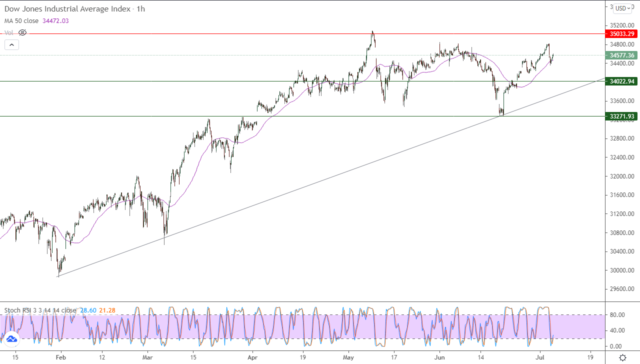
Task: Select the Dow Jones Industrial Average Index title
Action: click(x=67, y=9)
